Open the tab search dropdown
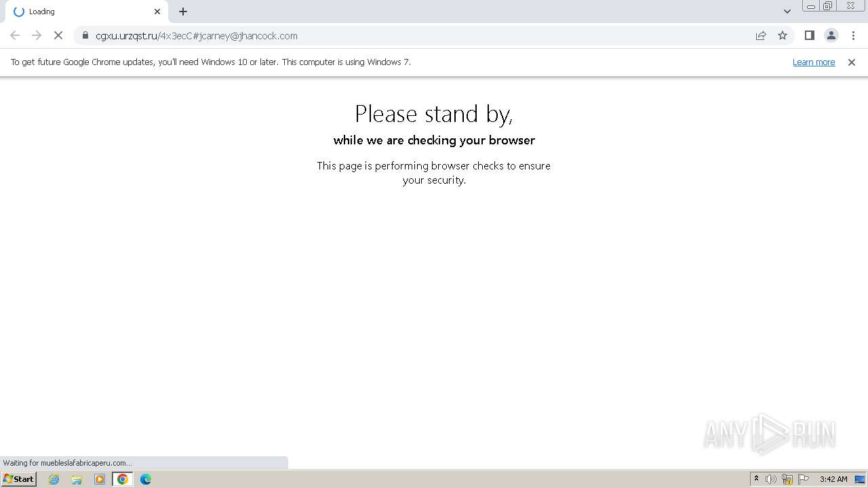This screenshot has height=488, width=868. coord(787,12)
